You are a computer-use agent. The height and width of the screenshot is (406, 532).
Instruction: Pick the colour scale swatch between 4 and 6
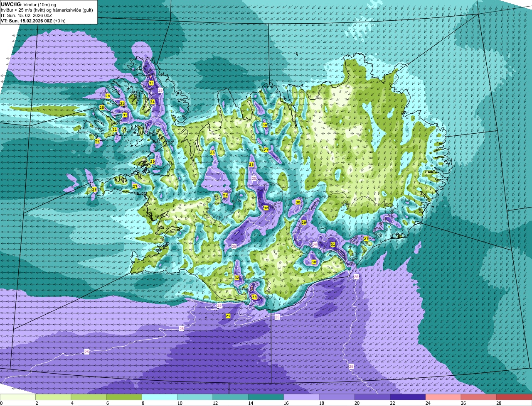tap(89, 397)
